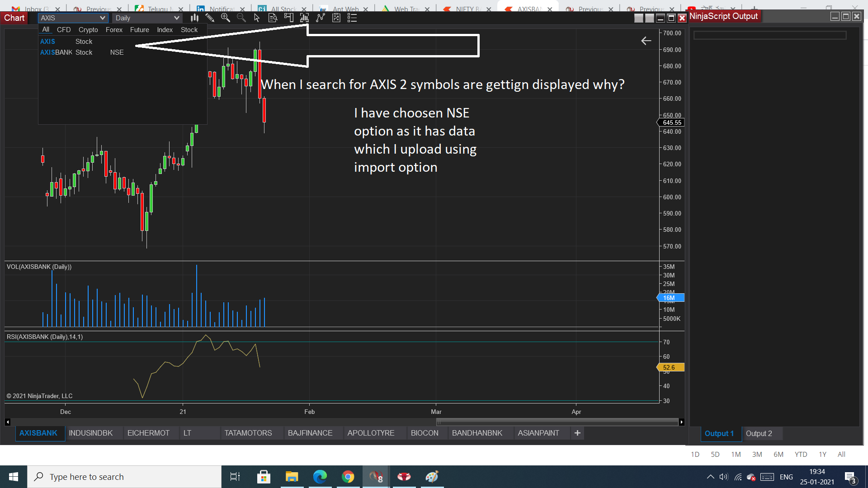Open the bar type (candlestick) selector icon
The height and width of the screenshot is (488, 868).
point(194,18)
